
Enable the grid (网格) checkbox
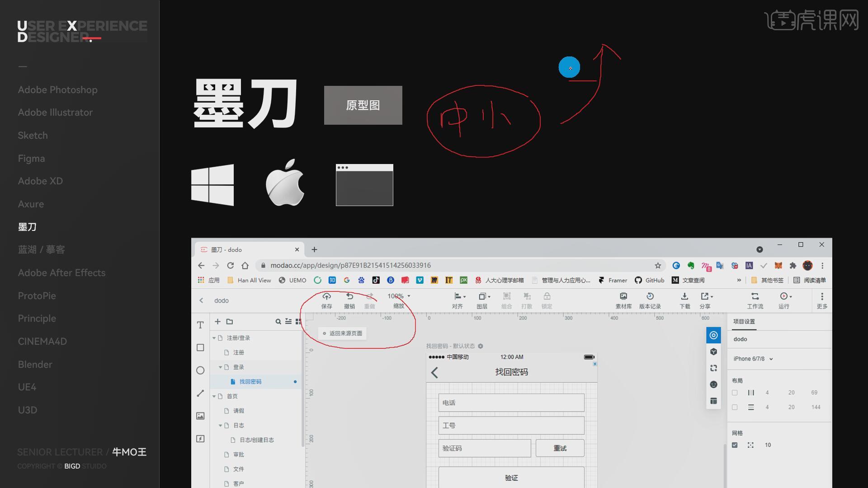735,445
